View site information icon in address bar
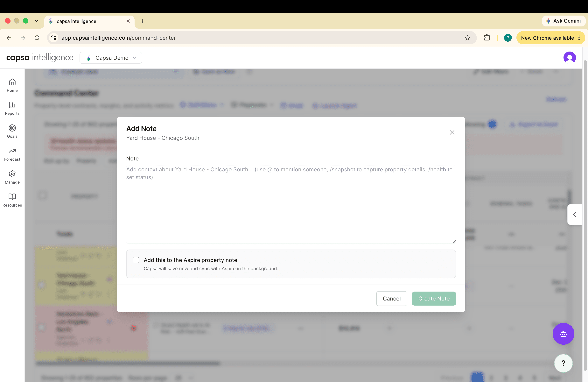This screenshot has width=588, height=382. pyautogui.click(x=54, y=38)
